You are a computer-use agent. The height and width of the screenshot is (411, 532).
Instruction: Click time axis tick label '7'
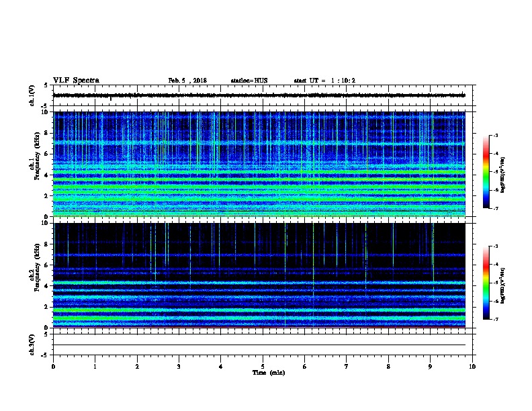click(x=347, y=367)
